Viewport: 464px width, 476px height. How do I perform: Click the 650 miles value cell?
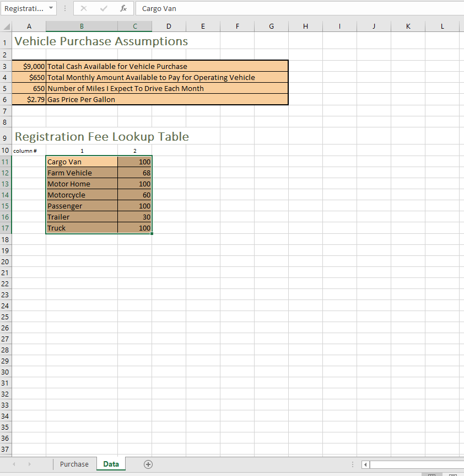click(x=29, y=88)
